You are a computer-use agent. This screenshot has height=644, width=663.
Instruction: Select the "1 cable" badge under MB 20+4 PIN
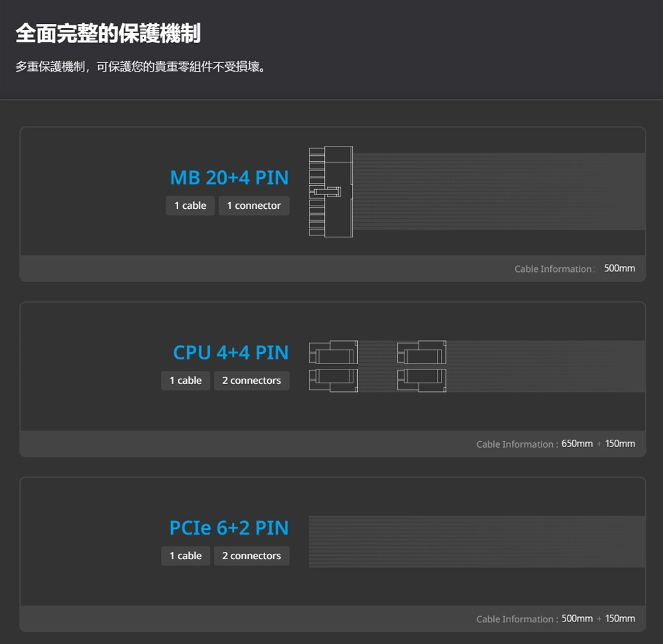(190, 206)
